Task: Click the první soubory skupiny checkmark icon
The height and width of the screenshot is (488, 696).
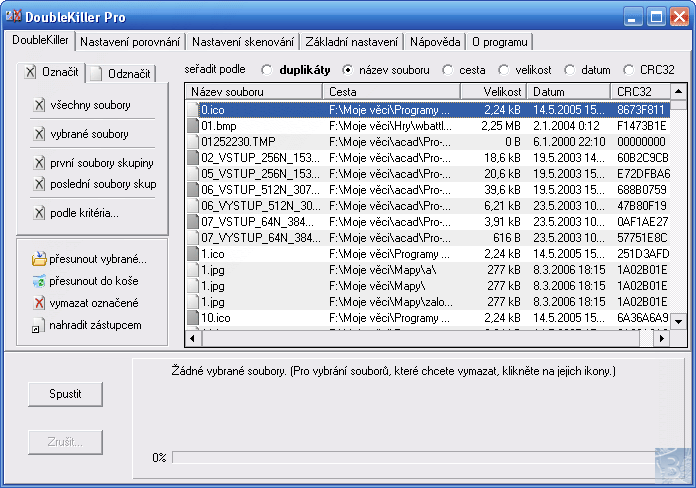Action: pos(39,163)
